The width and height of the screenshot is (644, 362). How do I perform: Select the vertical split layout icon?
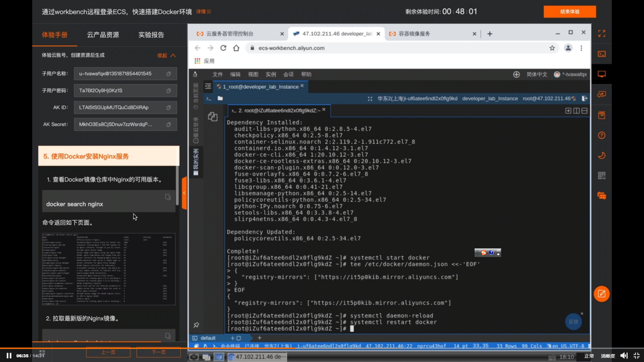[576, 111]
